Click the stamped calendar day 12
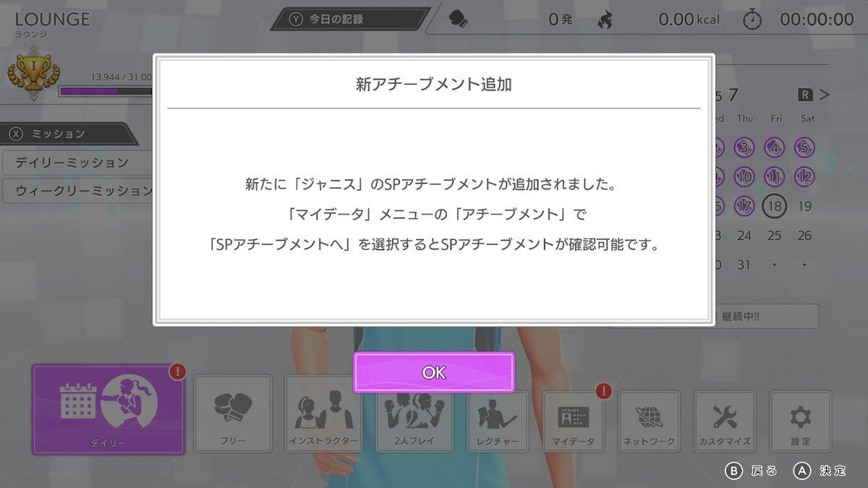 [x=804, y=176]
